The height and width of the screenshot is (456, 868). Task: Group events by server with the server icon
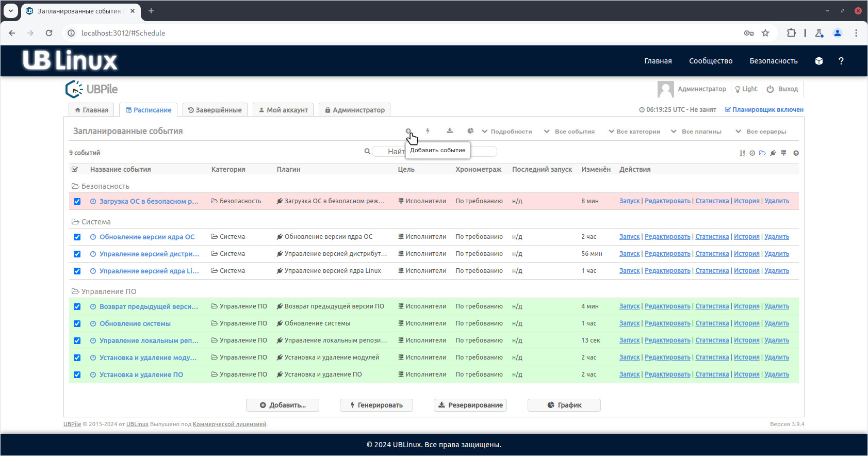(x=783, y=153)
